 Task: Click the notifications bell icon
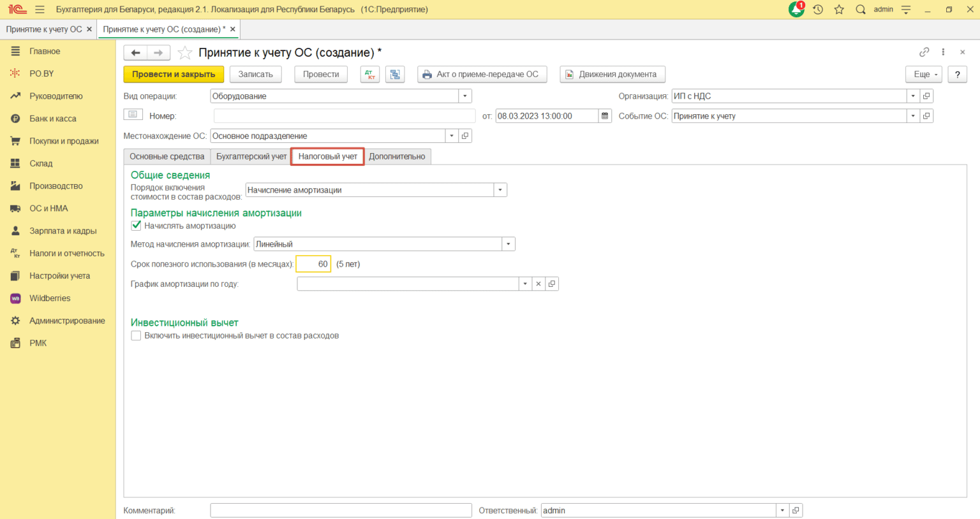(796, 10)
